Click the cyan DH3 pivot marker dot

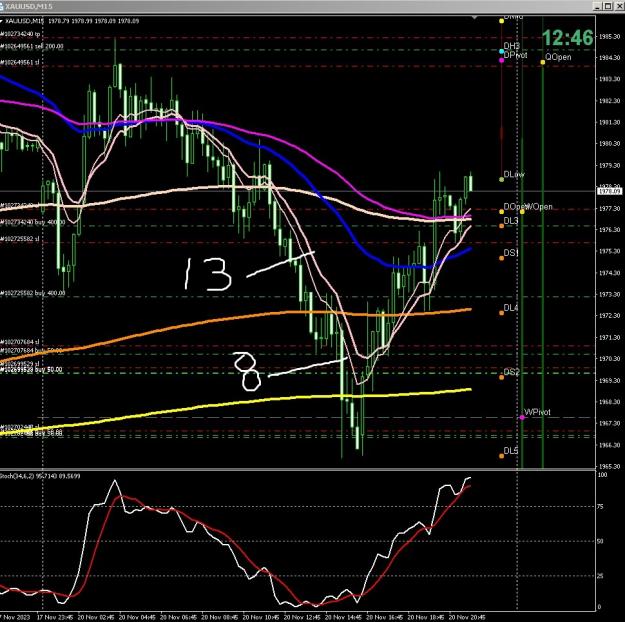click(501, 51)
